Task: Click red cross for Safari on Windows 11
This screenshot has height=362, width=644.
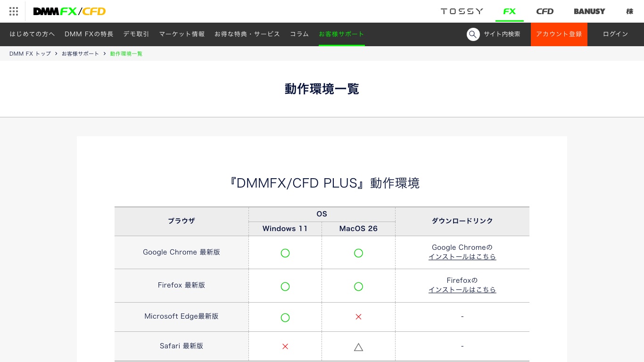Action: [285, 346]
